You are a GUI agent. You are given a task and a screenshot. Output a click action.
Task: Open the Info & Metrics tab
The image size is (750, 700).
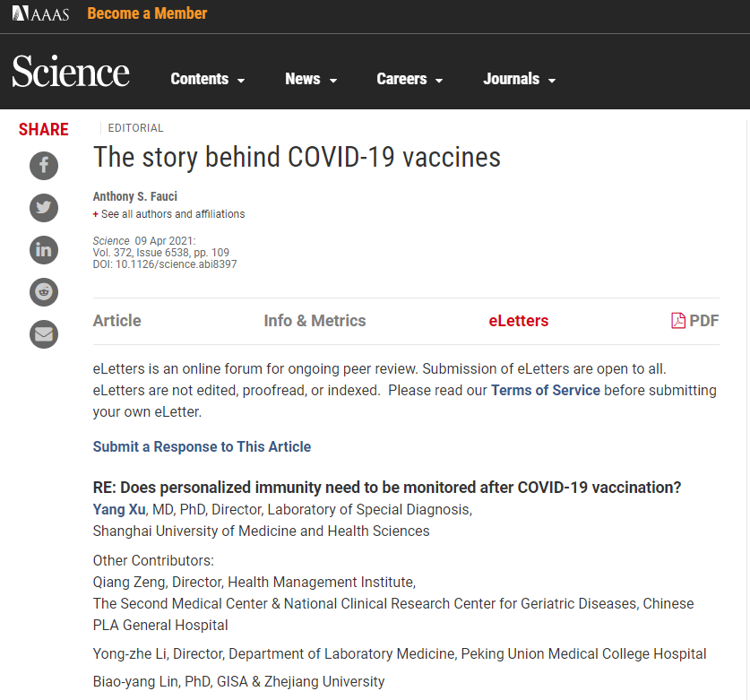coord(315,321)
